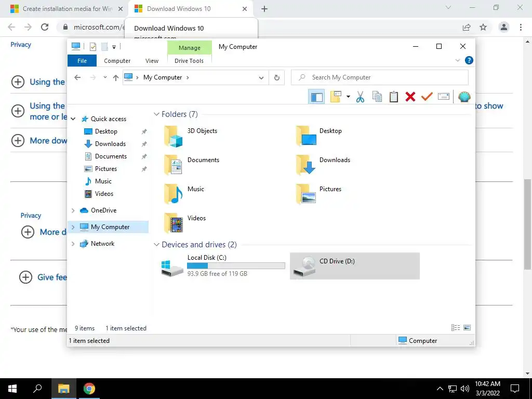Click the red X Delete icon
Screen dimensions: 532x399
(x=410, y=97)
